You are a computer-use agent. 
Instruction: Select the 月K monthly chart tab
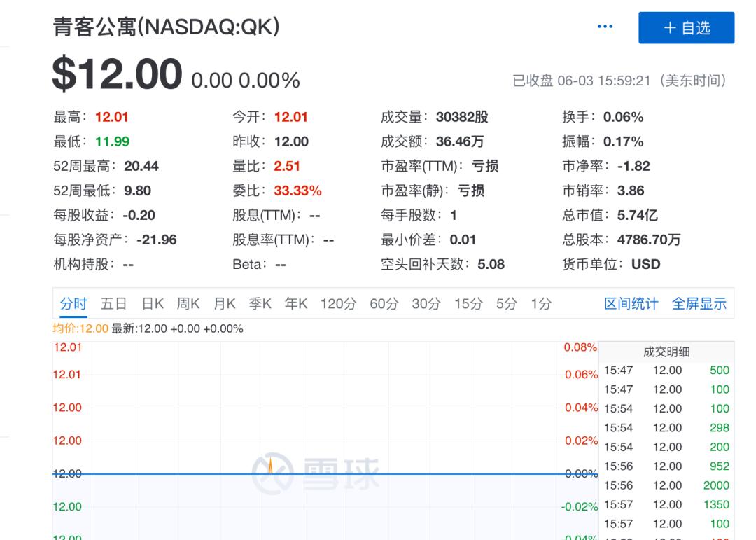click(x=225, y=304)
